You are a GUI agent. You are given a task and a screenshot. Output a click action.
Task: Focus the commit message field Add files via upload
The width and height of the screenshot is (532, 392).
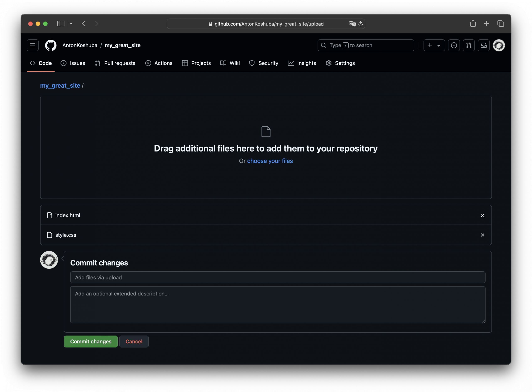pyautogui.click(x=278, y=277)
